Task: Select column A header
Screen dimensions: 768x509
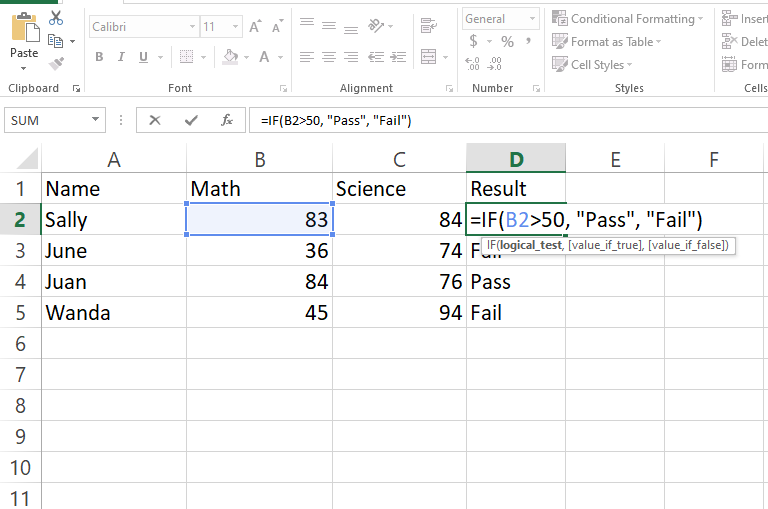Action: pyautogui.click(x=114, y=159)
